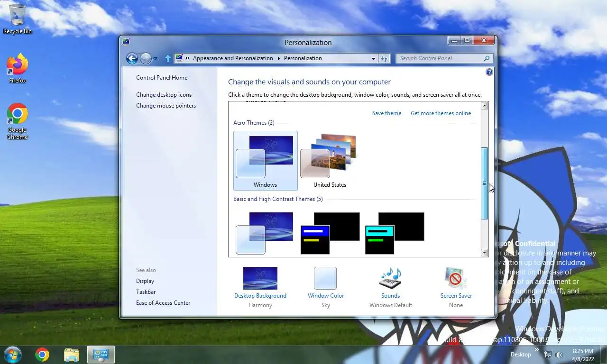
Task: Open the Start menu orb
Action: tap(13, 355)
